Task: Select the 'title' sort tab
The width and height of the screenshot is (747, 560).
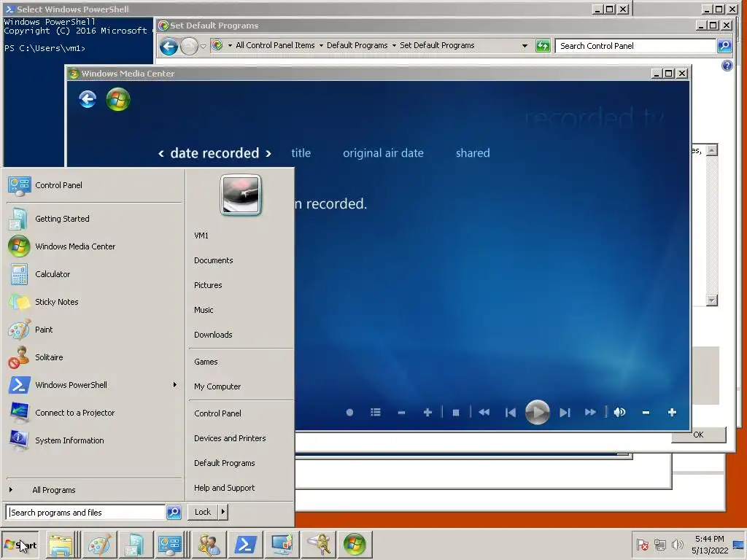Action: point(301,153)
